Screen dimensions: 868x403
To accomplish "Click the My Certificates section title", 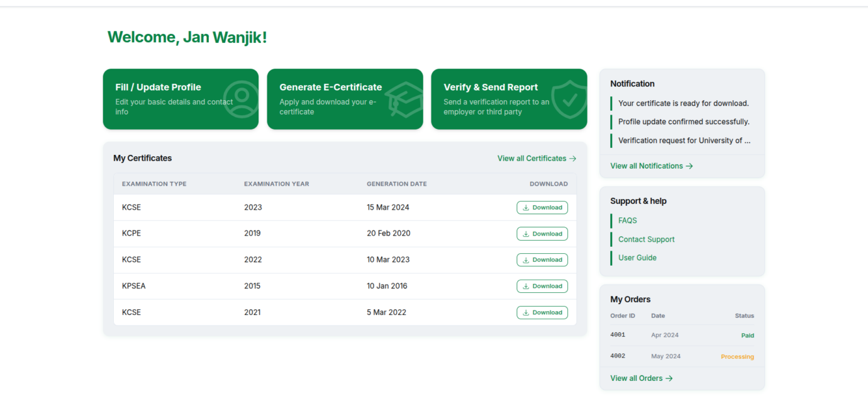I will [x=142, y=158].
